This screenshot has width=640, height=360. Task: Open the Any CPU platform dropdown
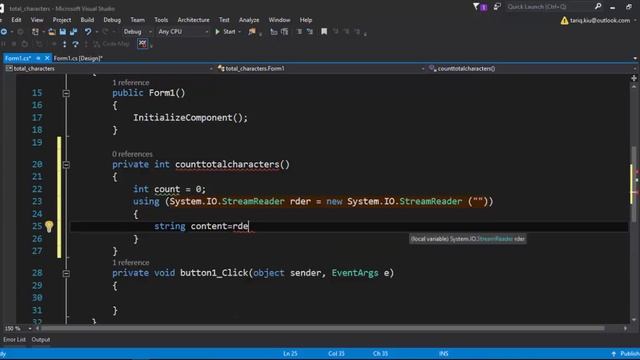pyautogui.click(x=183, y=31)
